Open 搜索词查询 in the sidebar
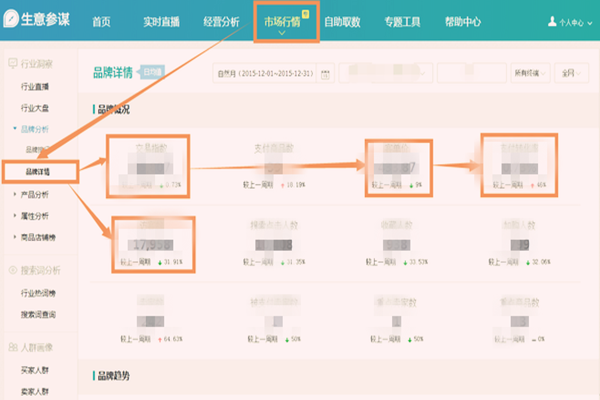600x400 pixels. point(38,315)
